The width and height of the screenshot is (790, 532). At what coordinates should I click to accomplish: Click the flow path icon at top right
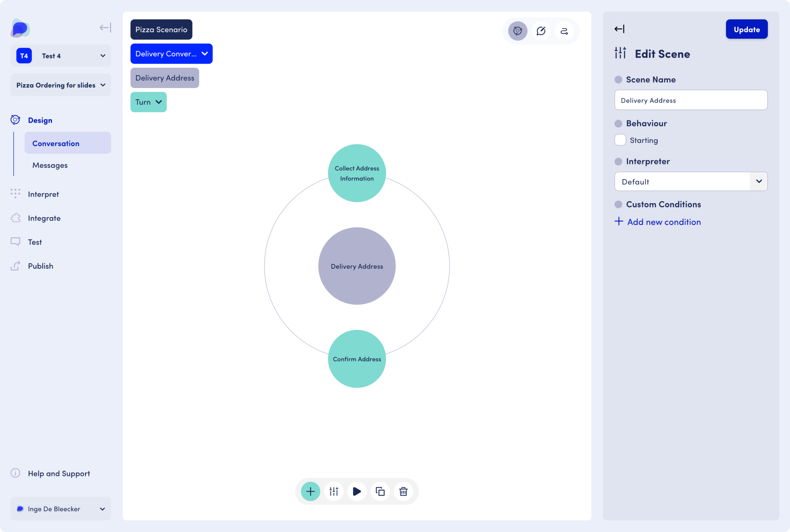pos(564,31)
